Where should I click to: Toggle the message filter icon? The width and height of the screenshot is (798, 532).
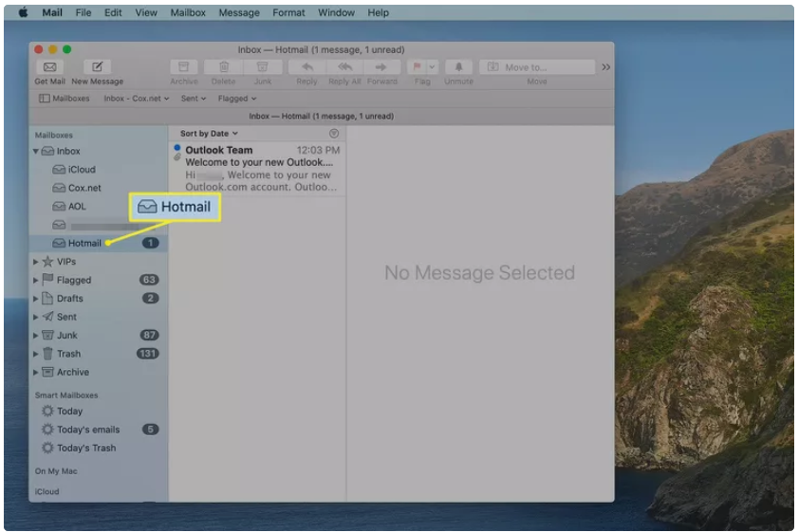[x=333, y=134]
